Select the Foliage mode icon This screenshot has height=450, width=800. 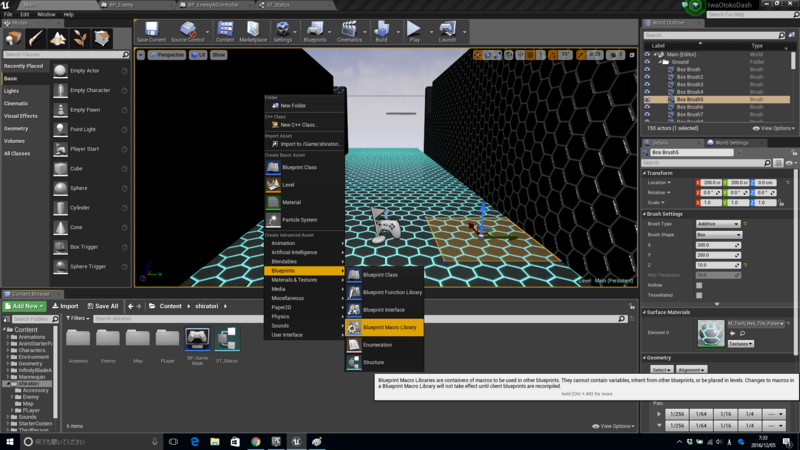pyautogui.click(x=80, y=38)
